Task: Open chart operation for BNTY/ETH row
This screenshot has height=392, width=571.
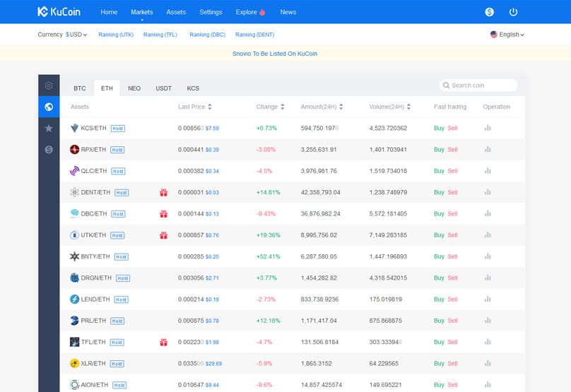Action: click(x=488, y=256)
